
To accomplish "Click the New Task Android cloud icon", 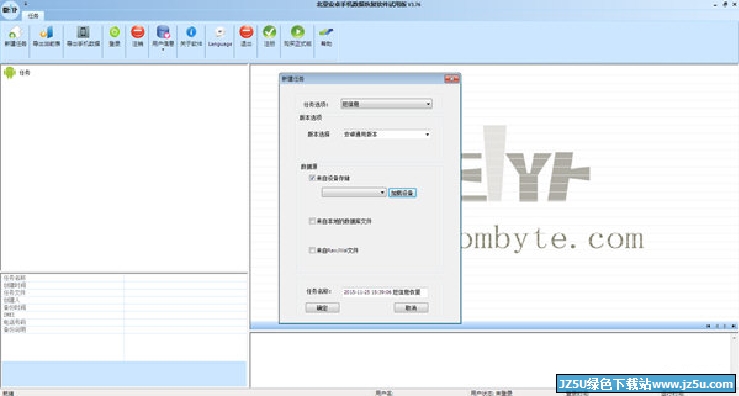I will pyautogui.click(x=15, y=33).
